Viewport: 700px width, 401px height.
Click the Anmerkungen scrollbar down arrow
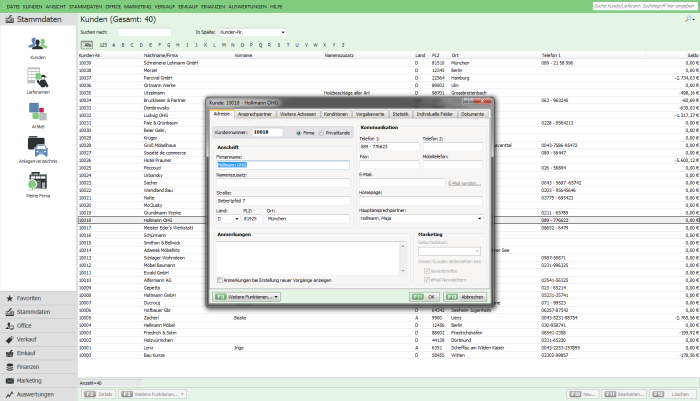click(x=403, y=271)
